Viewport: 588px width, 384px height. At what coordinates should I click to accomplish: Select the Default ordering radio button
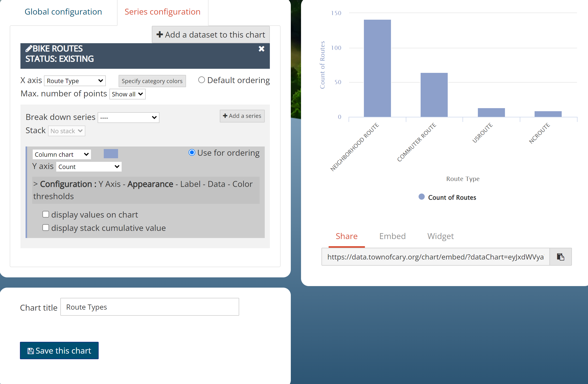(202, 80)
